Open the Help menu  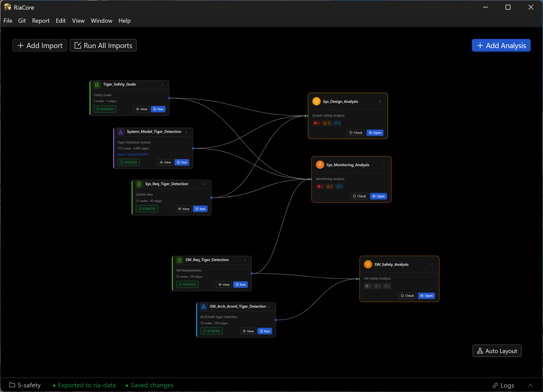(x=124, y=21)
